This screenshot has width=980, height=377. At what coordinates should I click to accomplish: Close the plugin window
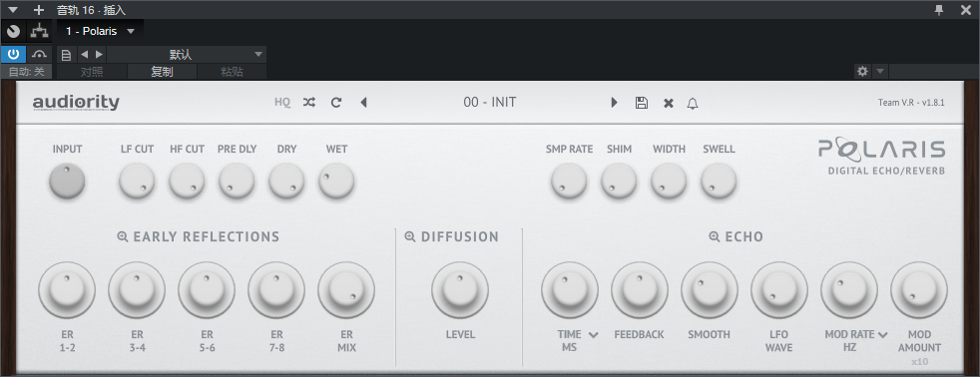click(966, 9)
